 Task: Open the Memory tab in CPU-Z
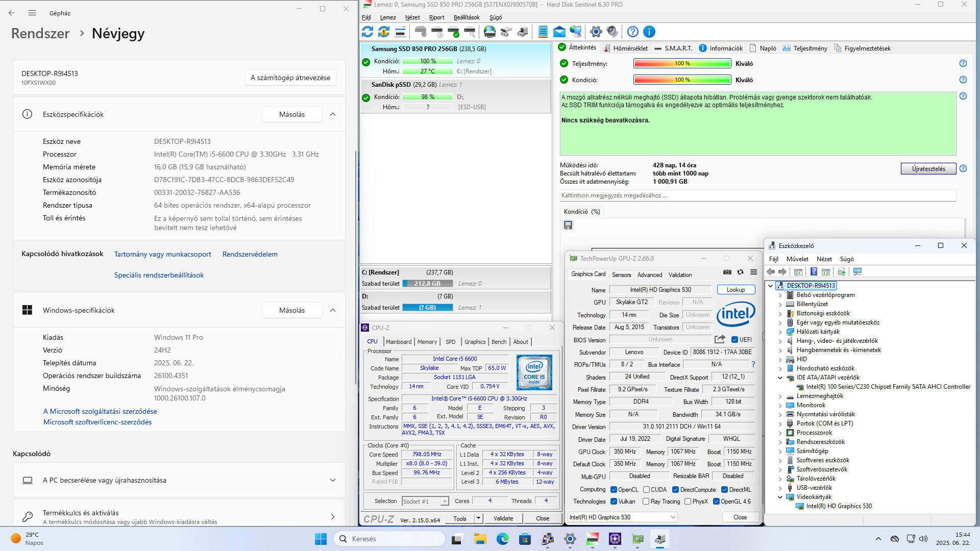pyautogui.click(x=427, y=342)
